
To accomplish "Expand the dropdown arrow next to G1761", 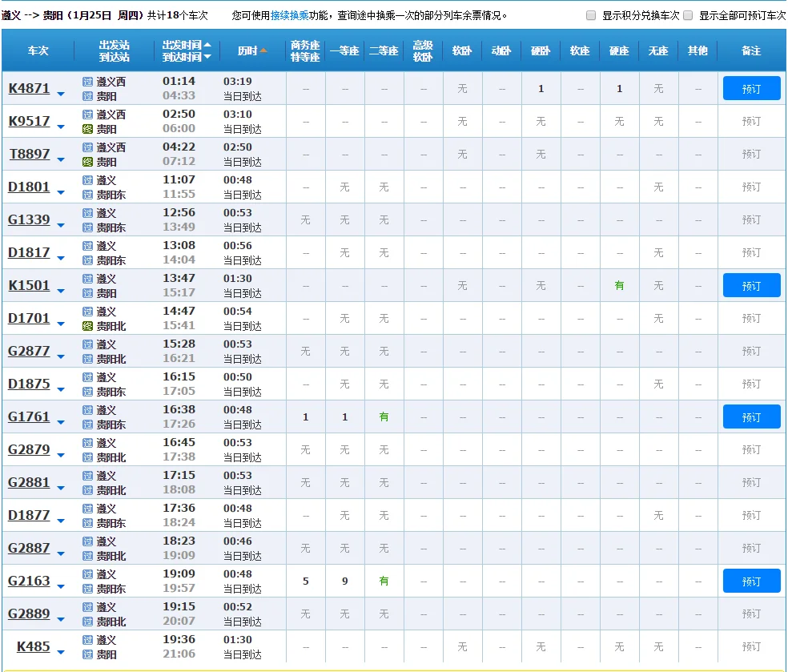I will [x=61, y=422].
